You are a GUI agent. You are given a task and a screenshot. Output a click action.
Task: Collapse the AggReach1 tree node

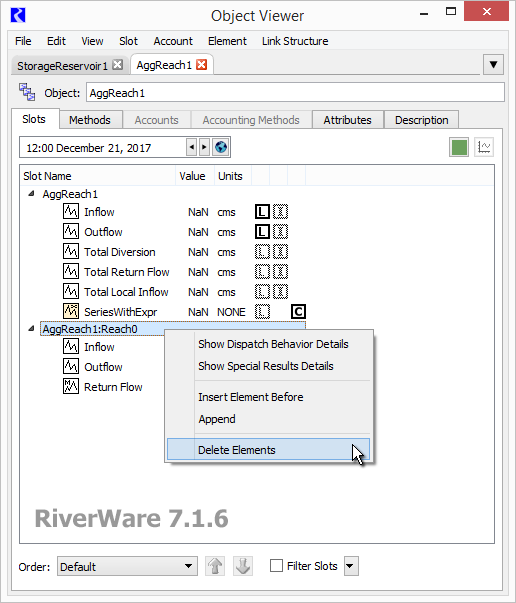tap(32, 194)
